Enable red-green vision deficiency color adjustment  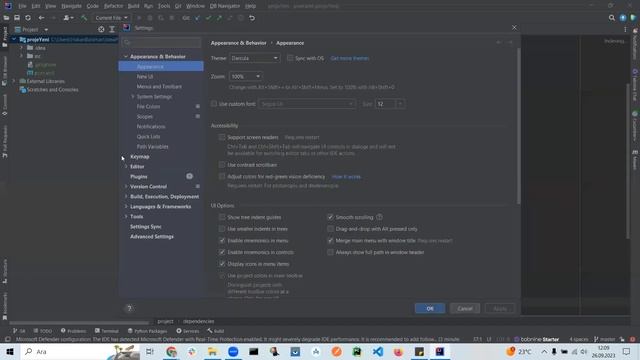pos(222,176)
